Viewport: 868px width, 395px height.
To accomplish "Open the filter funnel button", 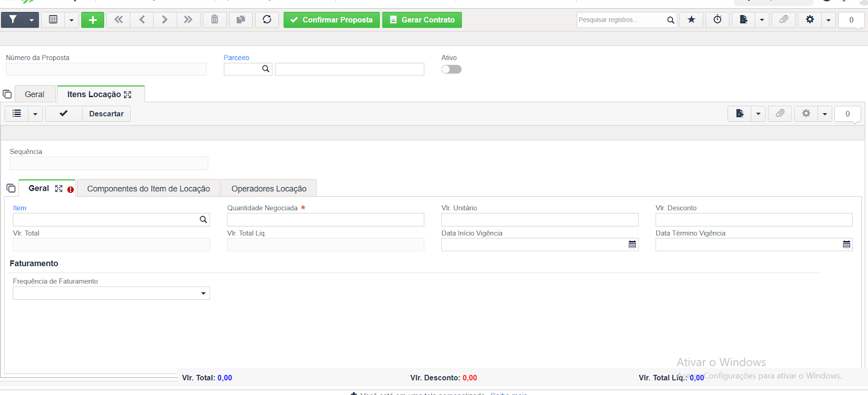I will point(13,20).
